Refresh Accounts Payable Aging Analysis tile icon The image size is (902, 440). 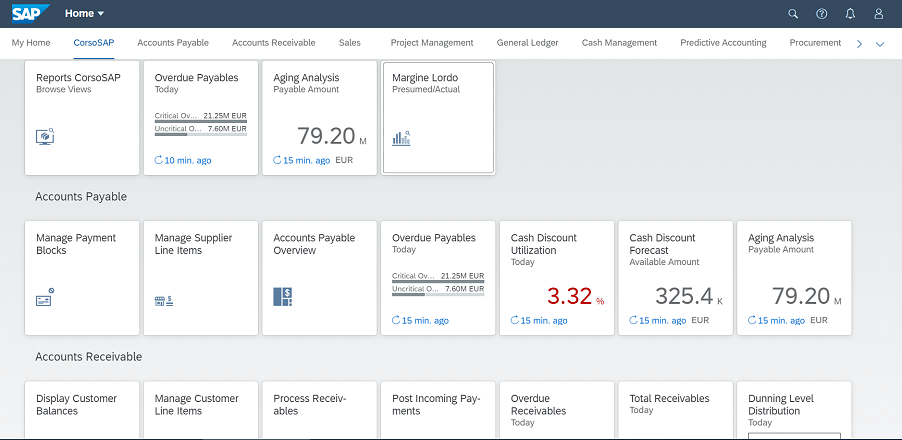[x=752, y=320]
